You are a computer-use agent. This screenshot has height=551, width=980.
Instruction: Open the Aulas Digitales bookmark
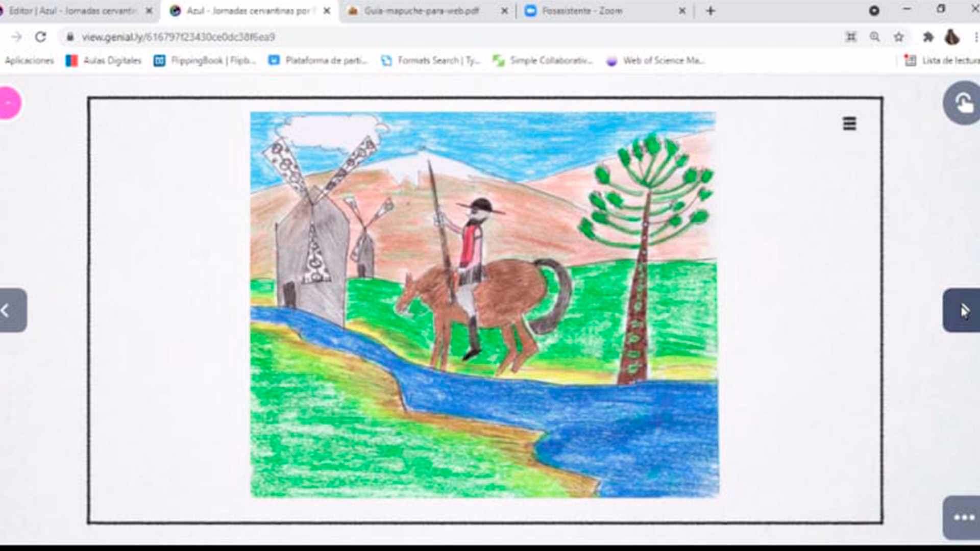click(104, 61)
